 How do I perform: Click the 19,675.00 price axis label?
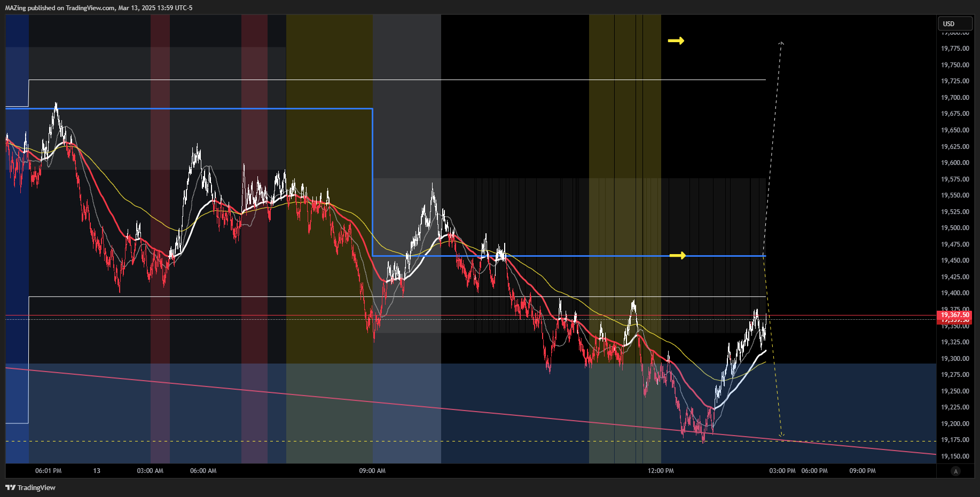click(955, 114)
